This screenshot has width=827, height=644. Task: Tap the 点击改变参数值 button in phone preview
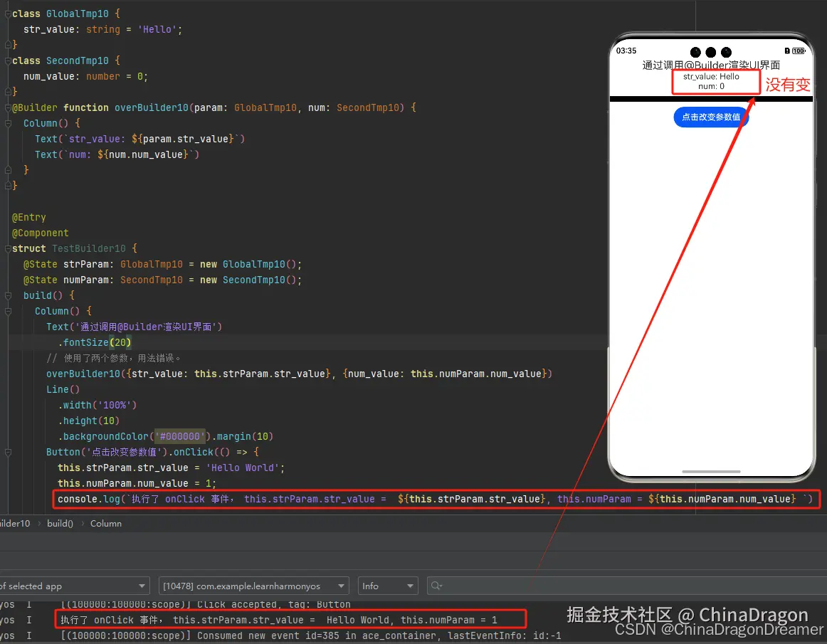pyautogui.click(x=711, y=117)
